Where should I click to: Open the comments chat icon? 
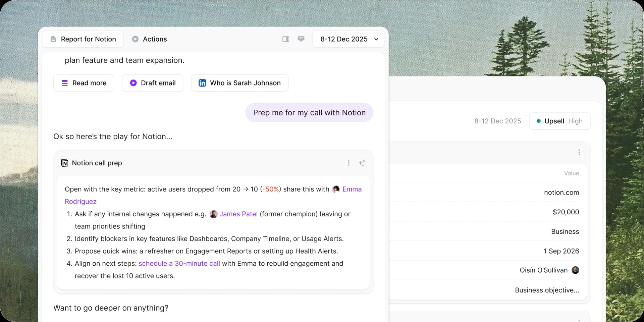pyautogui.click(x=301, y=39)
